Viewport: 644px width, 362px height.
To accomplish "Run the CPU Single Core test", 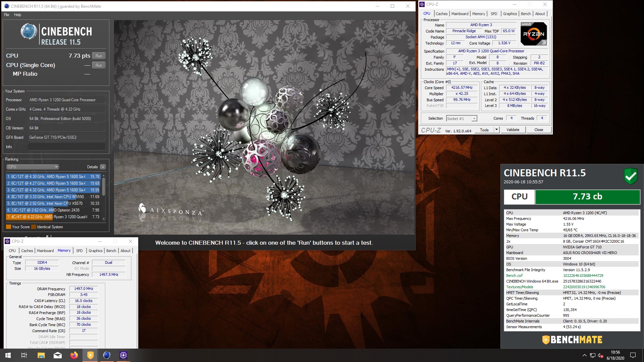I will 99,65.
